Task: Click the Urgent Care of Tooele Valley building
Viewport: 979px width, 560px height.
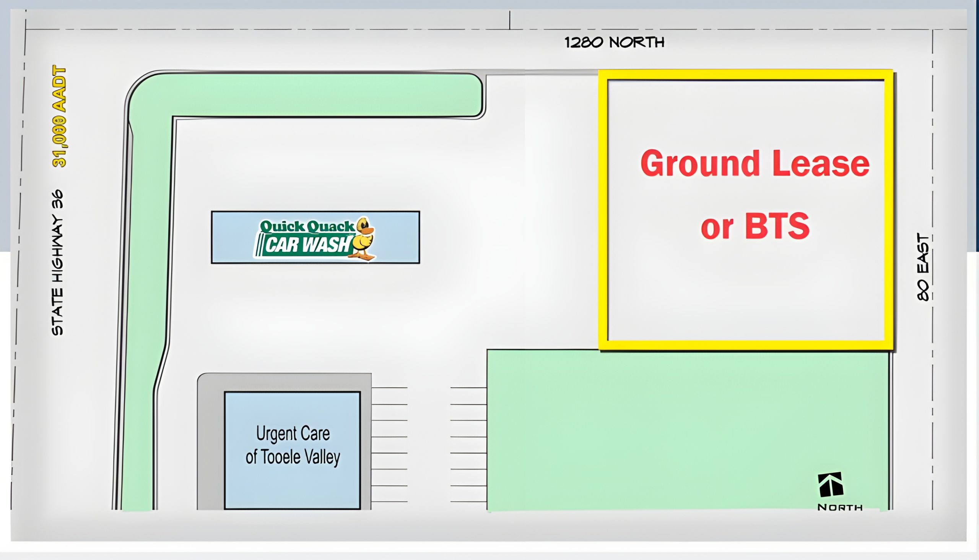Action: tap(292, 450)
